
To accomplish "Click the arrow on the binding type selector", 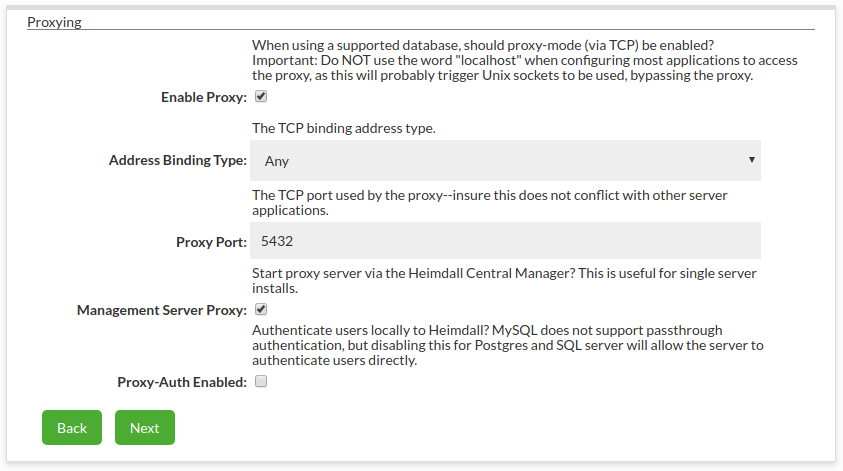I will click(751, 160).
